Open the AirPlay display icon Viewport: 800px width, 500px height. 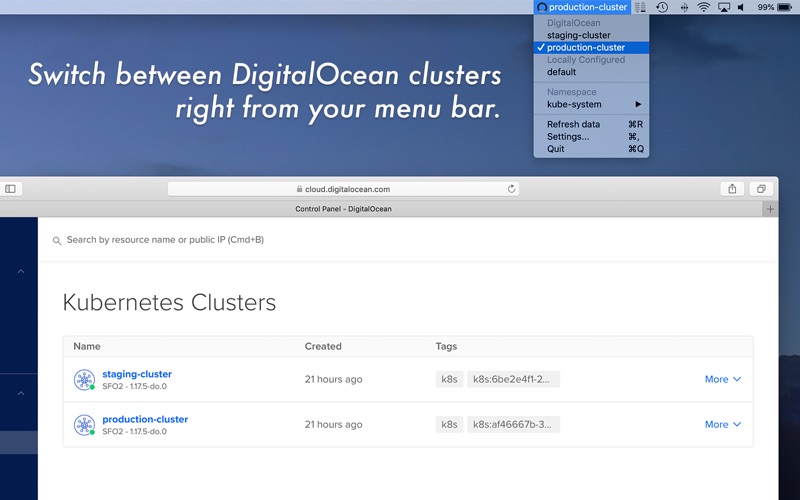723,7
